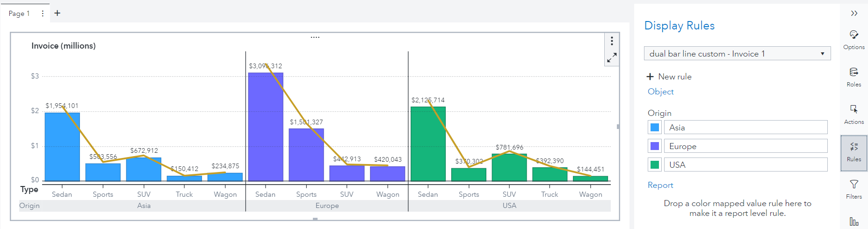Open the display rules object dropdown
The image size is (868, 229).
click(x=737, y=54)
